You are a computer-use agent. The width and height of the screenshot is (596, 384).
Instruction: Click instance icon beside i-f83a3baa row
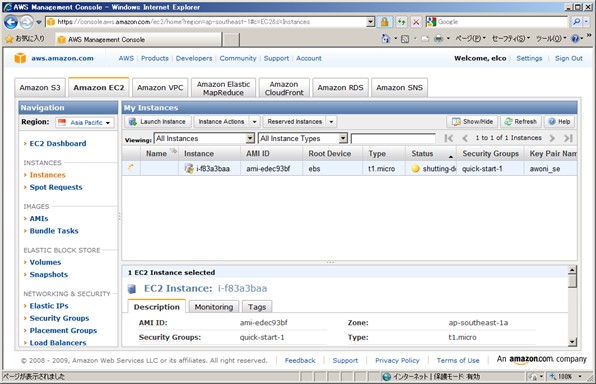(x=189, y=168)
